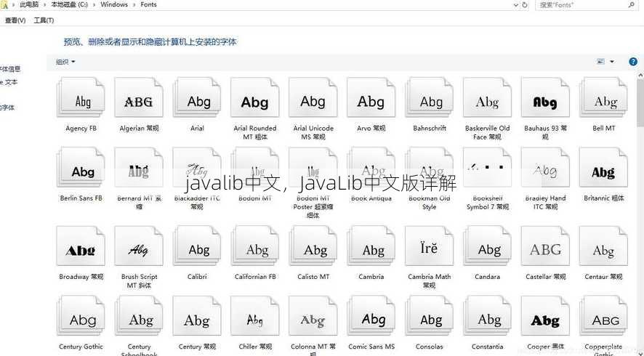644x356 pixels.
Task: Select the Copperplate Gothic font icon
Action: click(x=603, y=316)
